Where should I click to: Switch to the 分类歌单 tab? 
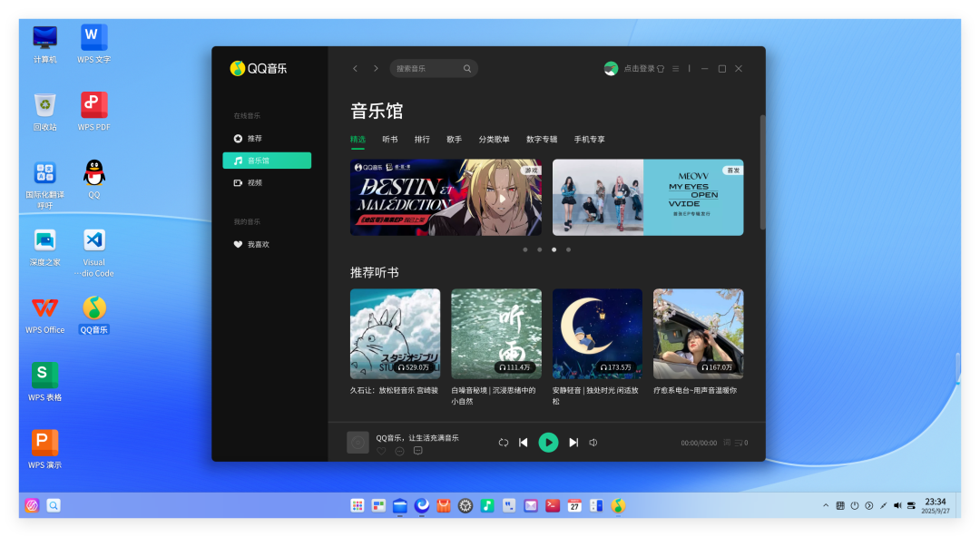click(495, 140)
